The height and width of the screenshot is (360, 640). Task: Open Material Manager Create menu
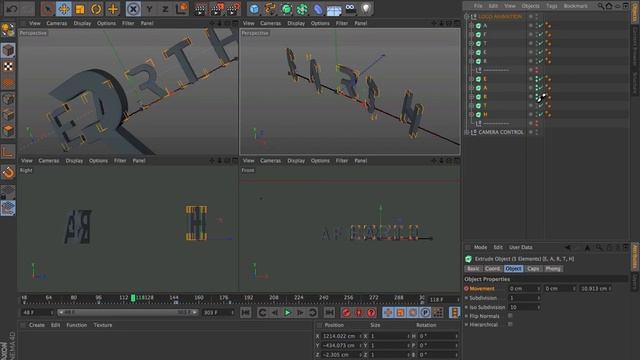coord(37,325)
